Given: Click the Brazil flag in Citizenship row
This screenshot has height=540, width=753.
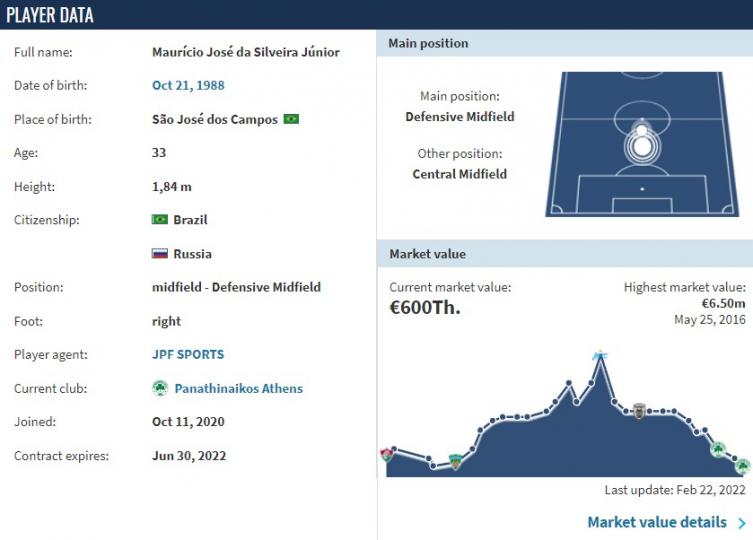Looking at the screenshot, I should point(160,220).
